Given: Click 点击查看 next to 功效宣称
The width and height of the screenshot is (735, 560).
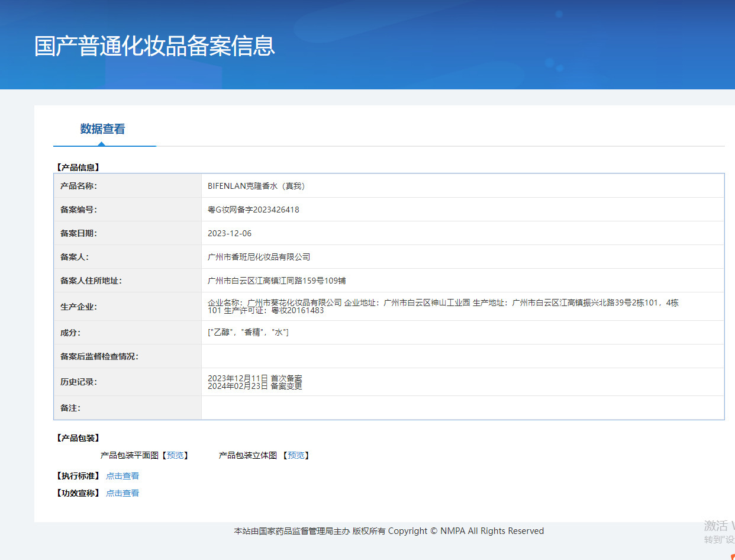Looking at the screenshot, I should [122, 493].
